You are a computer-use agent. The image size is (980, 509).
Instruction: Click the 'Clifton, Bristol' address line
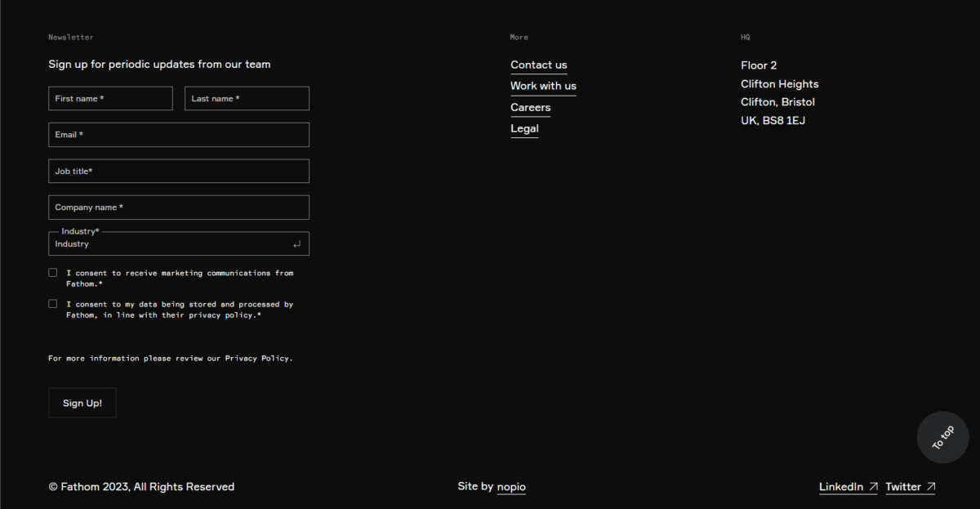click(x=777, y=102)
